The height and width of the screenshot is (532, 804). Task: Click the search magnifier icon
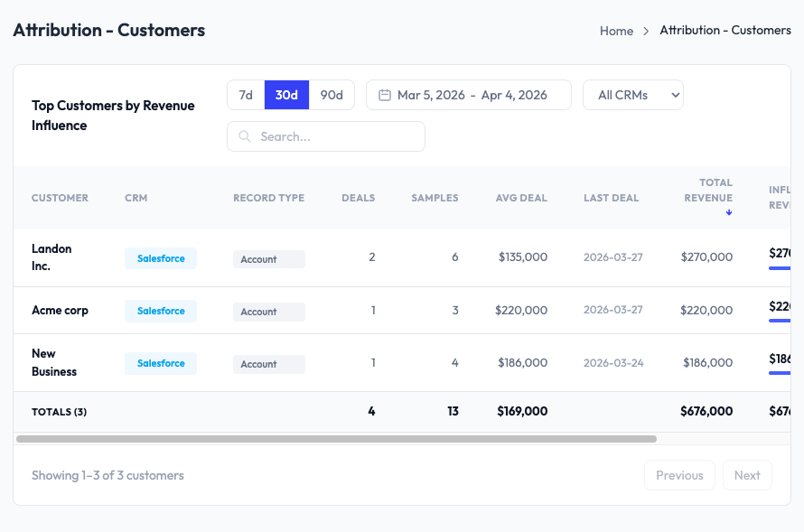(x=244, y=135)
